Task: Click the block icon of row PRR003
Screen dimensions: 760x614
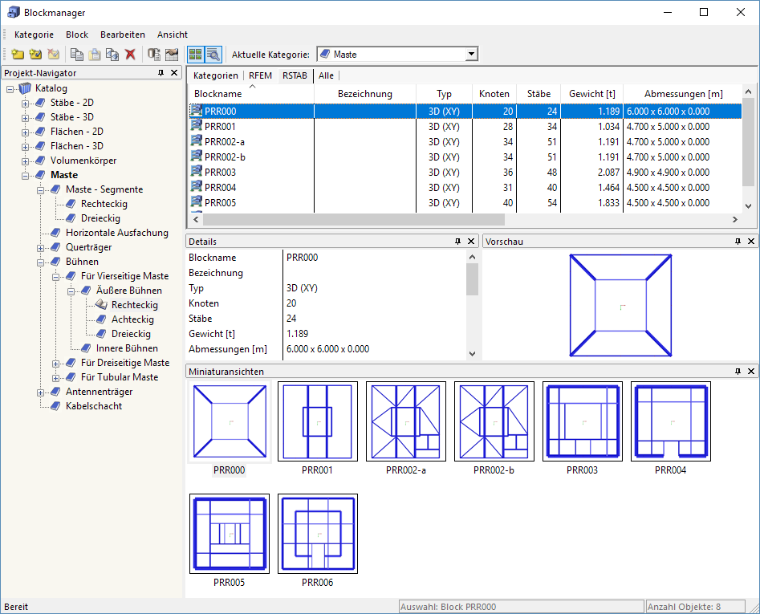Action: [196, 172]
